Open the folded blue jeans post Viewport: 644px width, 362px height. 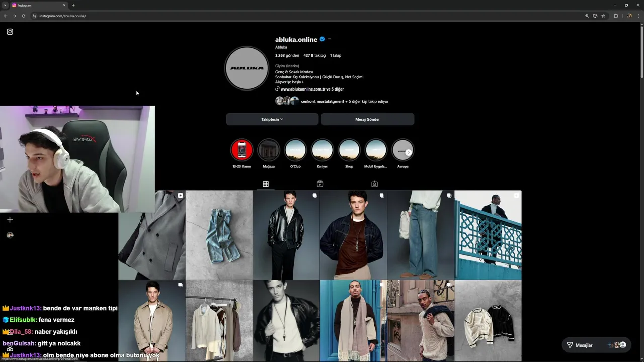point(219,234)
